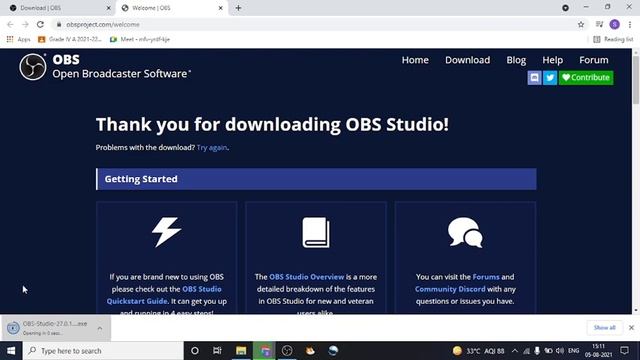Click the green Contribute button

click(586, 78)
